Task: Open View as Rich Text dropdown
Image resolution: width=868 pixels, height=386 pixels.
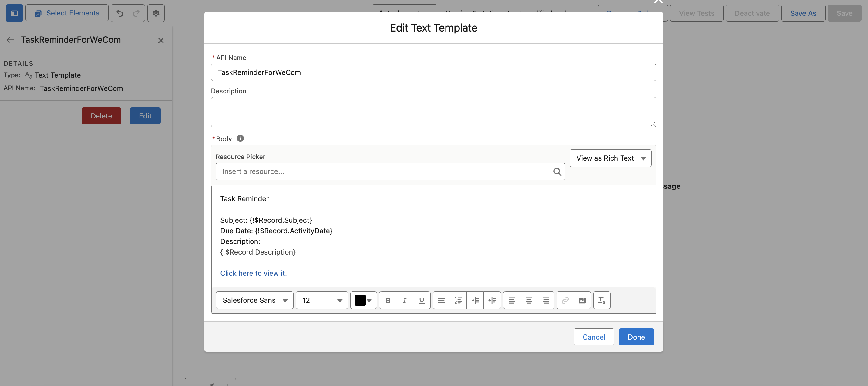Action: coord(610,158)
